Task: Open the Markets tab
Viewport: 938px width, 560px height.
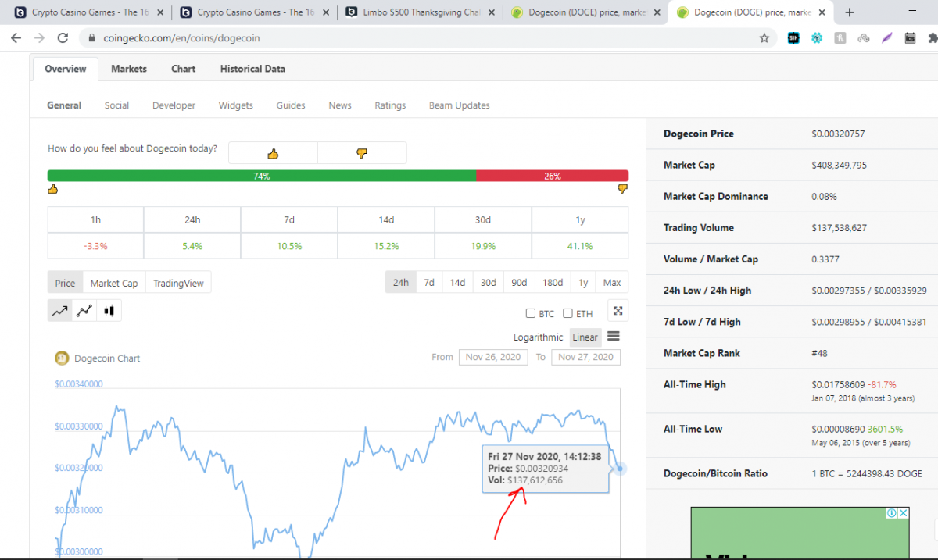Action: (129, 69)
